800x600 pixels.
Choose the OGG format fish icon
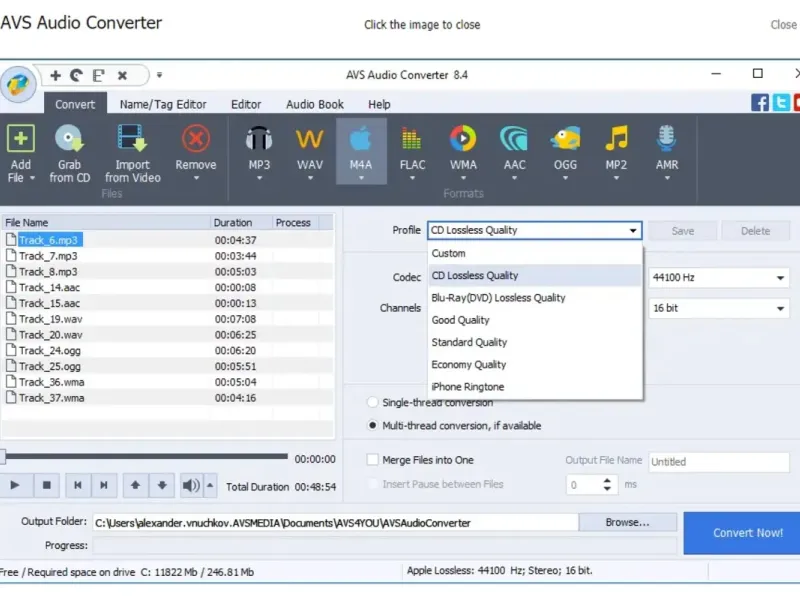coord(565,139)
